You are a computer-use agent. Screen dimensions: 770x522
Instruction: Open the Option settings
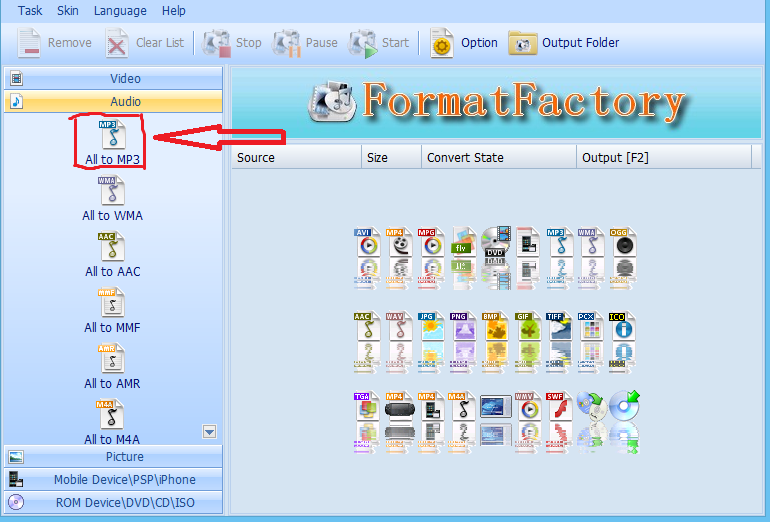click(464, 43)
